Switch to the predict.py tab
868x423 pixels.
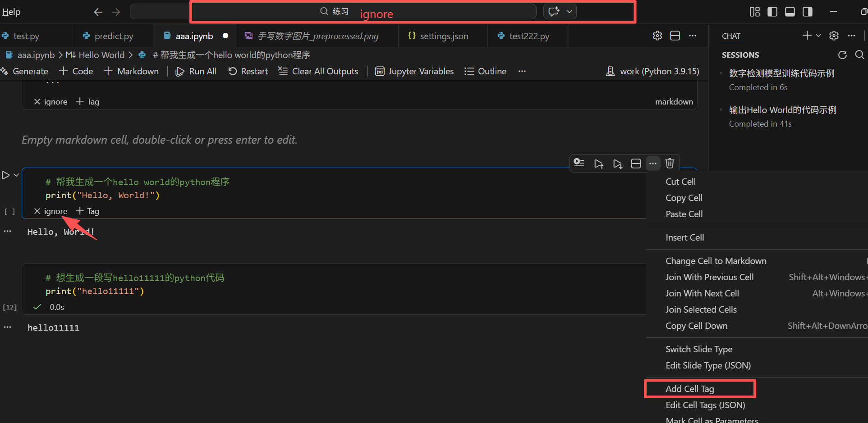(x=114, y=36)
